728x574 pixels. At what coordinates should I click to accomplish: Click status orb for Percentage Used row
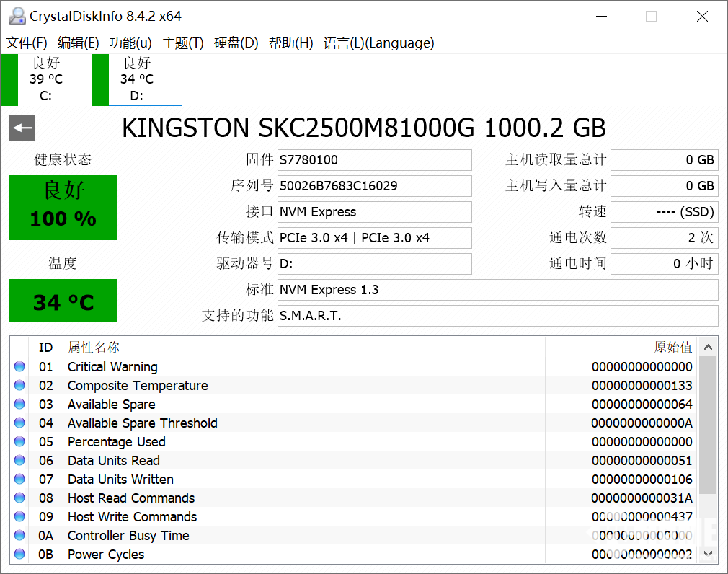pyautogui.click(x=19, y=441)
